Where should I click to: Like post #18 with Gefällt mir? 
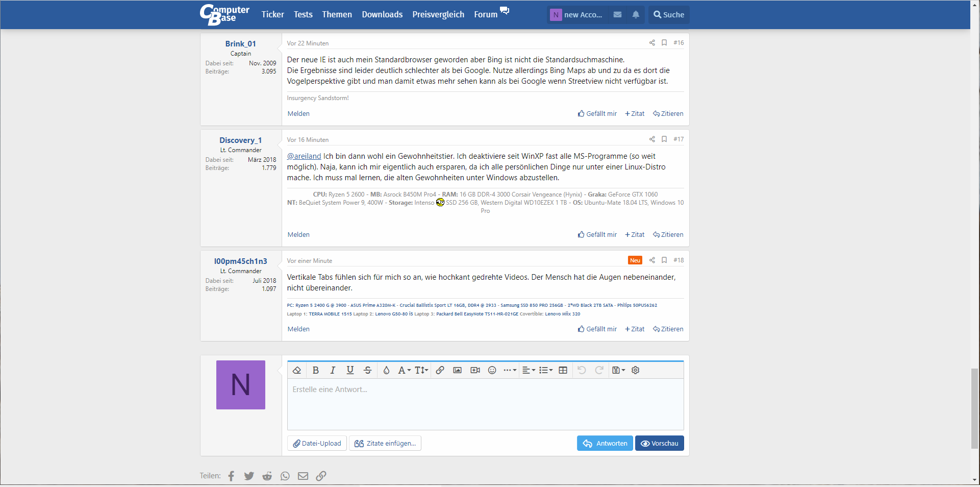pos(597,329)
